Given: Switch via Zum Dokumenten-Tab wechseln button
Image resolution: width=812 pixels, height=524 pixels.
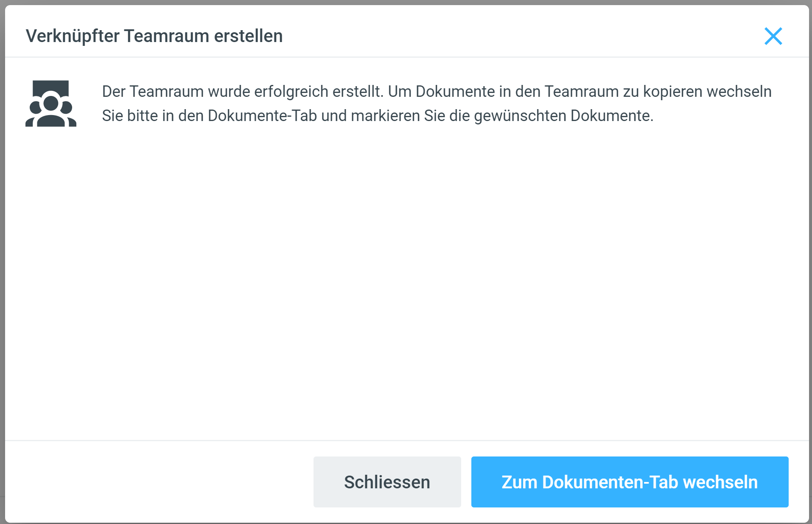Looking at the screenshot, I should point(630,482).
